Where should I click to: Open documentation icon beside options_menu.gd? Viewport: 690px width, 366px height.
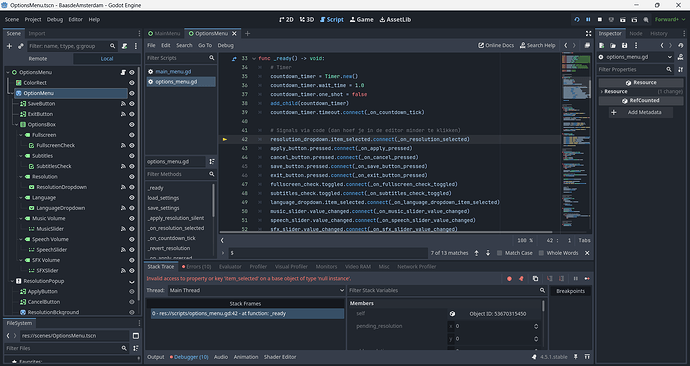[x=681, y=57]
